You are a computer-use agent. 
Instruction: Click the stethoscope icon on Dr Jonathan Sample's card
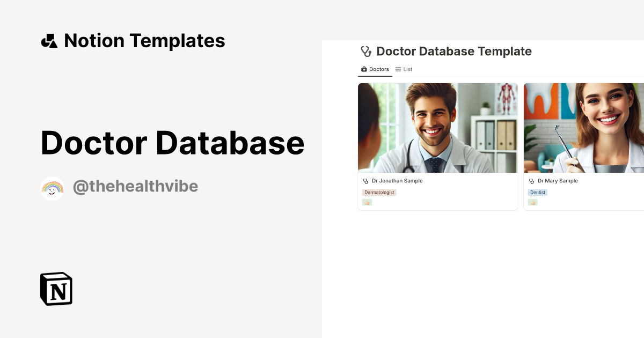coord(366,181)
